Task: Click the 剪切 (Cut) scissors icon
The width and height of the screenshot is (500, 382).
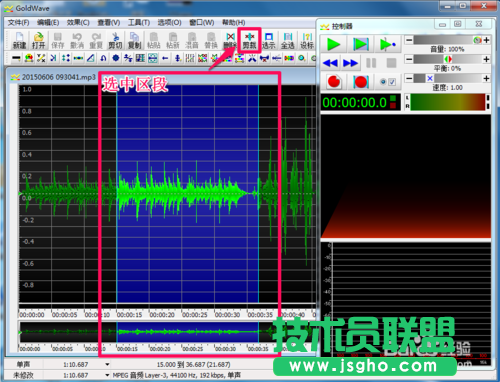Action: pos(115,41)
